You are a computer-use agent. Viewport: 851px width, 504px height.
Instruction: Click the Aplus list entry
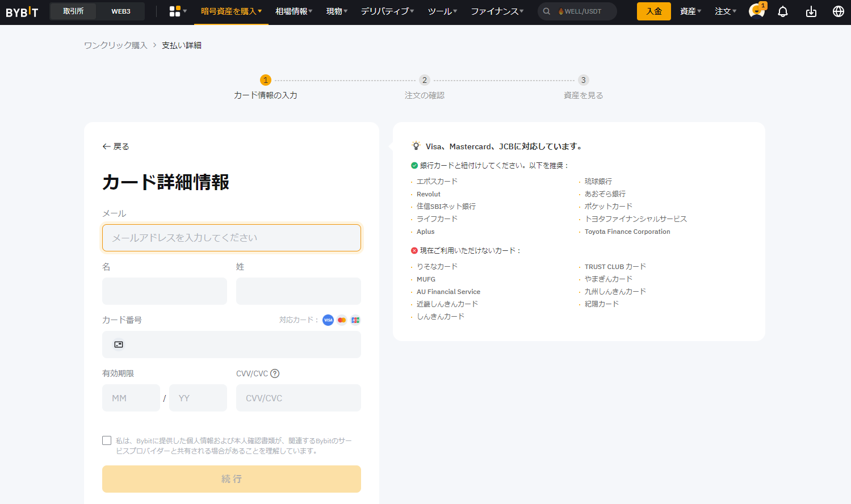tap(426, 232)
